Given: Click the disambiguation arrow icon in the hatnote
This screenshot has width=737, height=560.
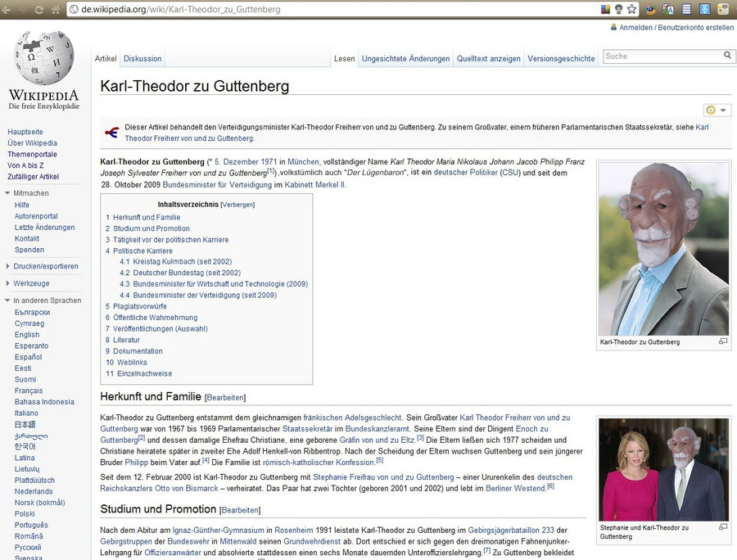Looking at the screenshot, I should 111,133.
